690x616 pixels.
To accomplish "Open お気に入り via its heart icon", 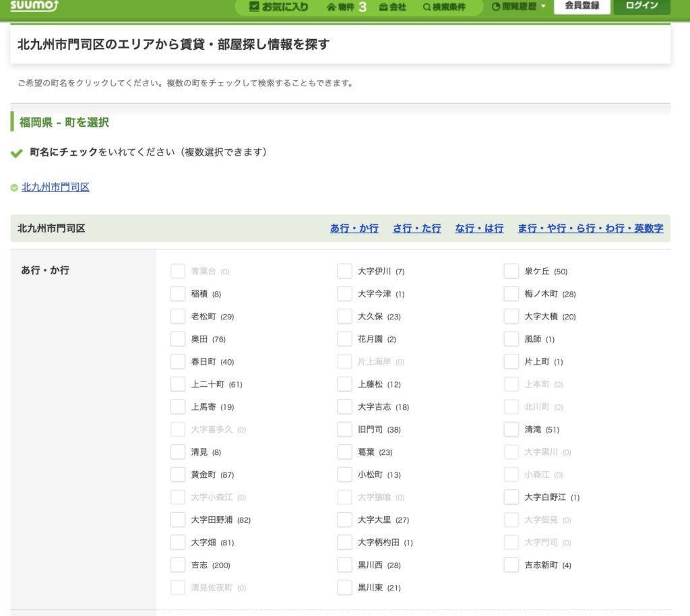I will point(253,7).
